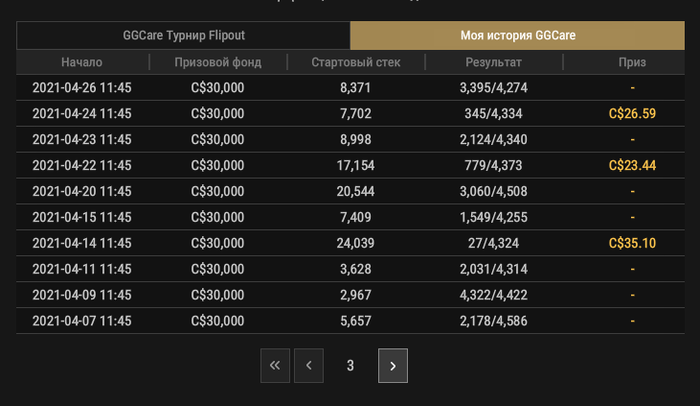Click the C$35.10 prize amount
The image size is (700, 406).
tap(632, 243)
